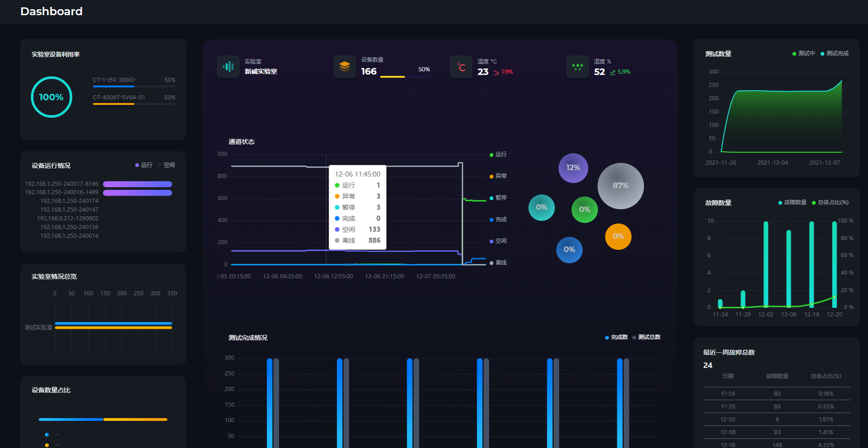Screen dimensions: 868x448
Task: Click the orange 0% bubble
Action: pyautogui.click(x=618, y=236)
